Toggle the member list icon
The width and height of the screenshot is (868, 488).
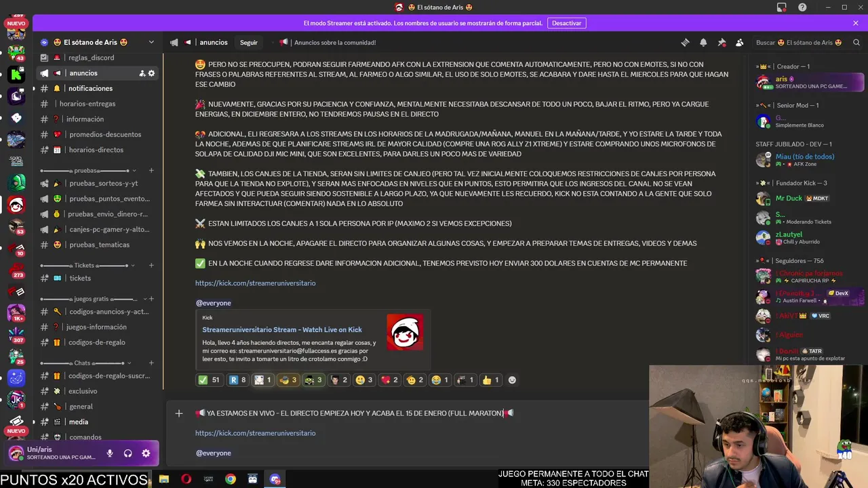pos(740,42)
